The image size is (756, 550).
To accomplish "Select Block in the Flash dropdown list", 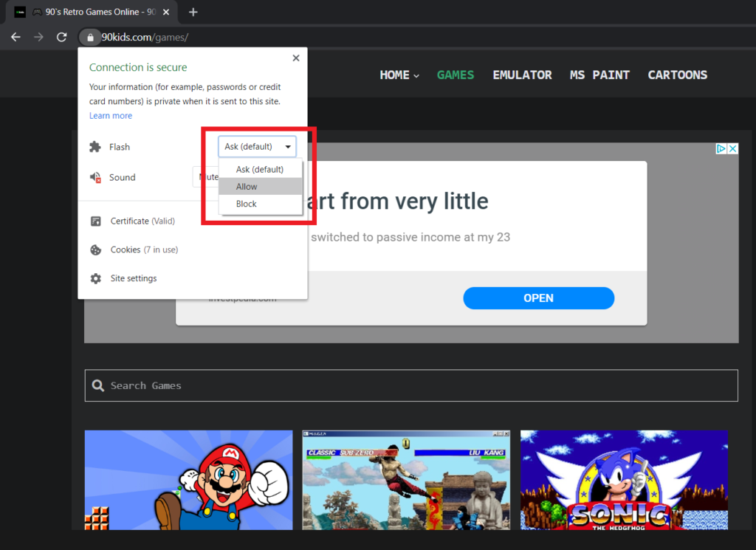I will click(x=260, y=204).
